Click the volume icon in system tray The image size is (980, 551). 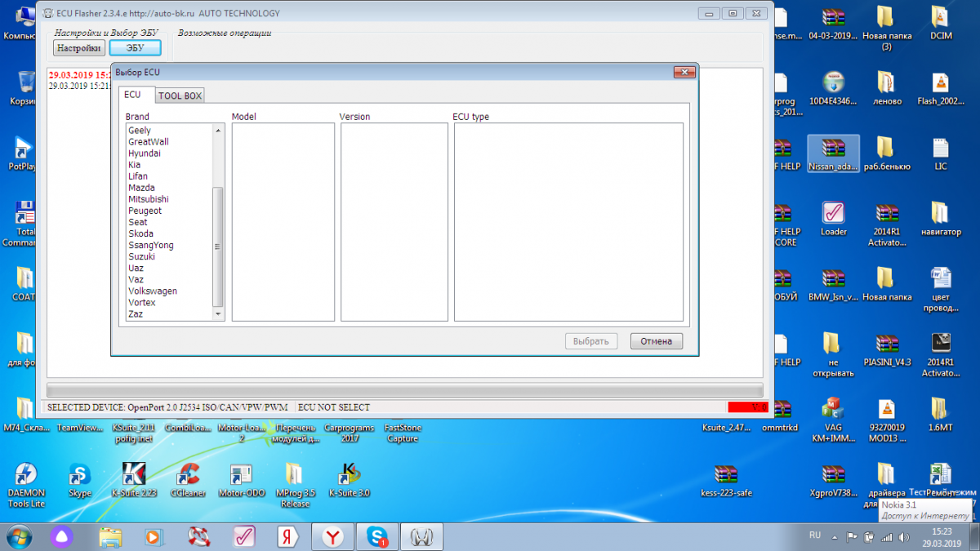(x=902, y=536)
